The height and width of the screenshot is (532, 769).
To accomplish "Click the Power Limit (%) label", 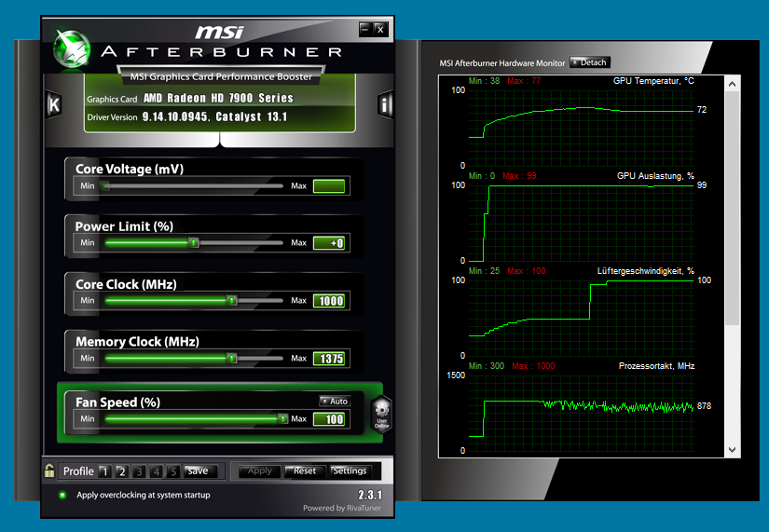I will click(124, 226).
